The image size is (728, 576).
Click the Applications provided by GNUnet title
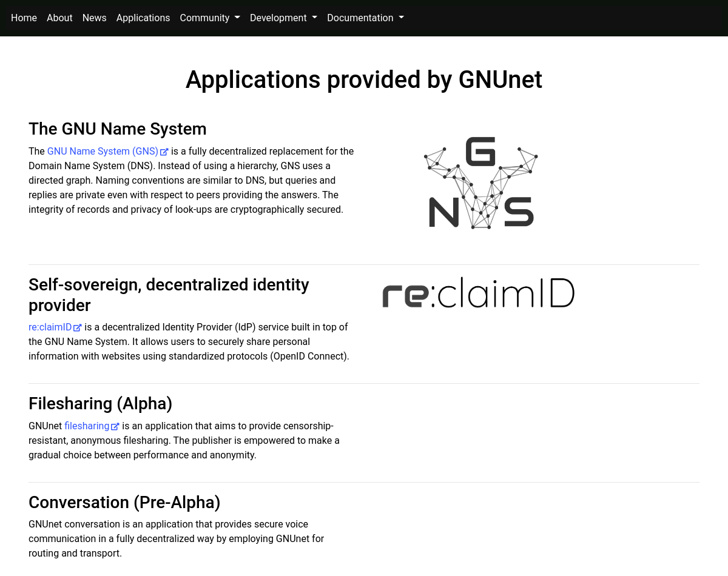tap(364, 79)
